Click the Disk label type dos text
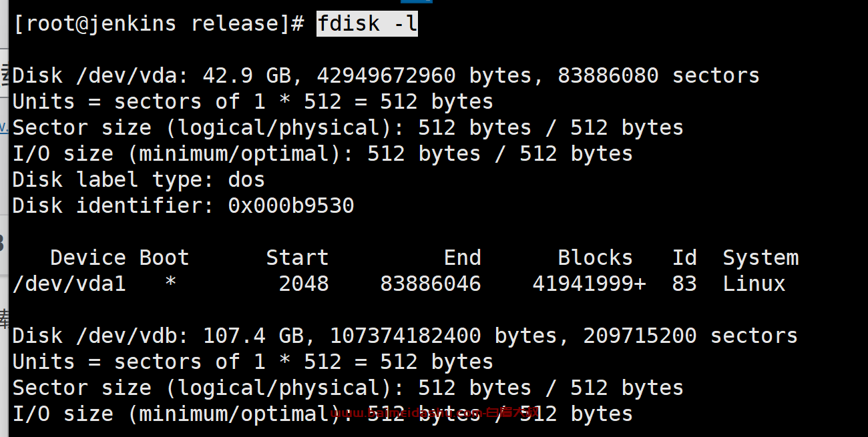The height and width of the screenshot is (437, 868). [139, 179]
